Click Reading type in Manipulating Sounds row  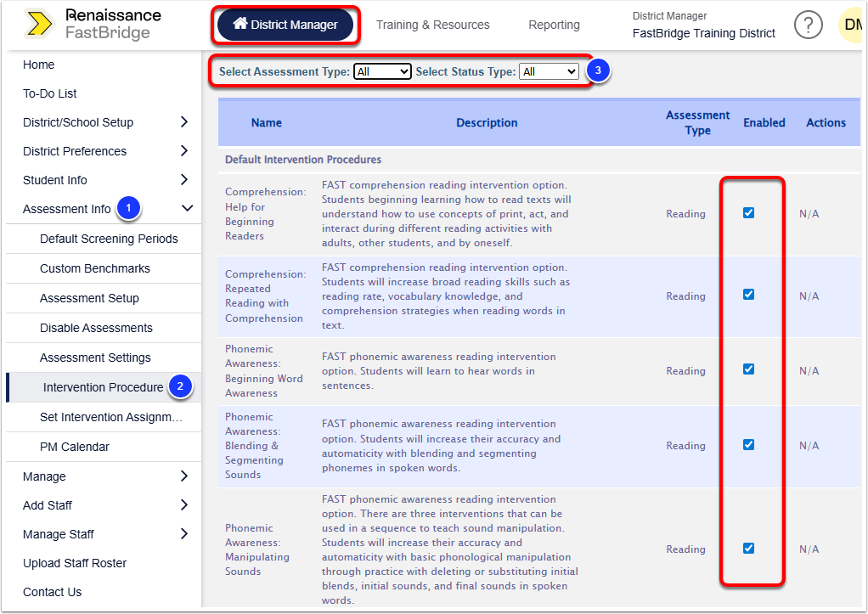[x=685, y=549]
